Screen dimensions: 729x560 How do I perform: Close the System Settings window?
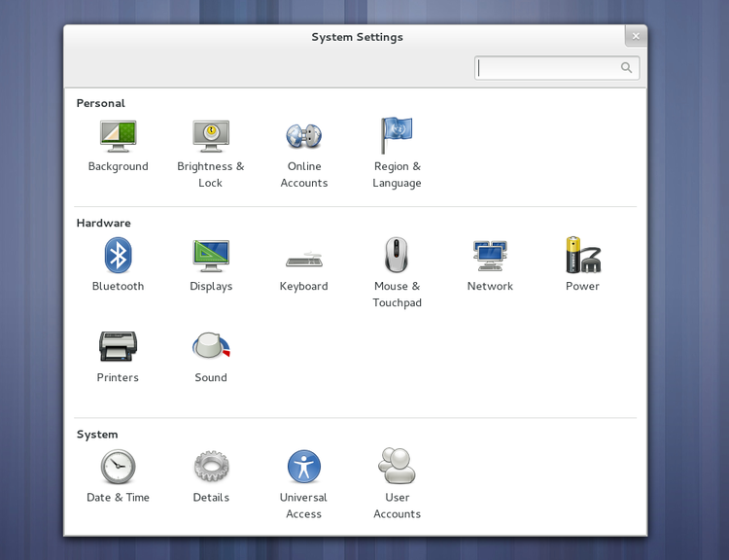click(x=636, y=36)
